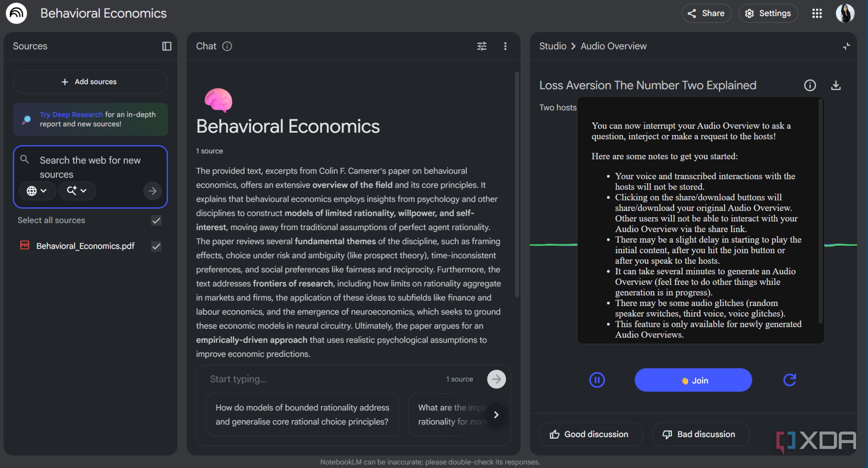Viewport: 868px width, 468px height.
Task: Restart the Audio Overview
Action: 789,380
